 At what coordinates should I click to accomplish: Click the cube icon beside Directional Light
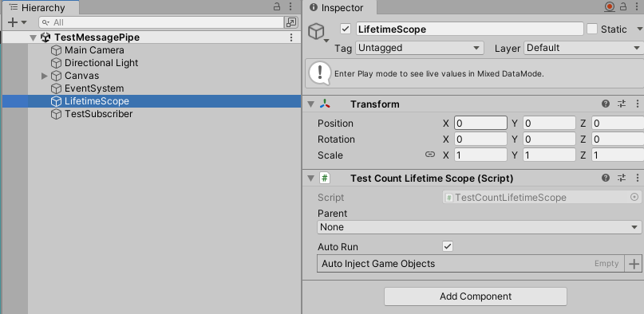point(56,63)
